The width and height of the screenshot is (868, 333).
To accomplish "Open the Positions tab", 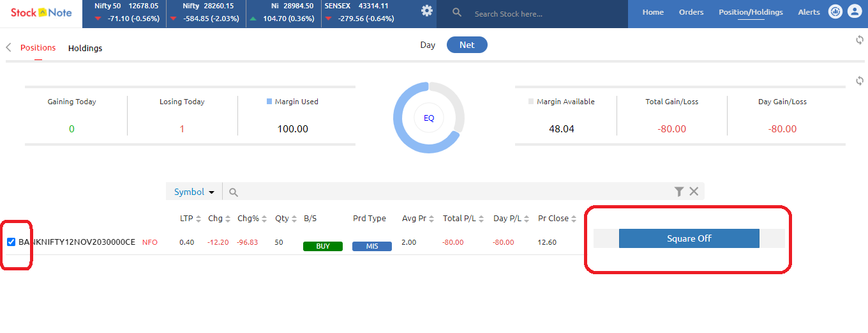I will 38,48.
